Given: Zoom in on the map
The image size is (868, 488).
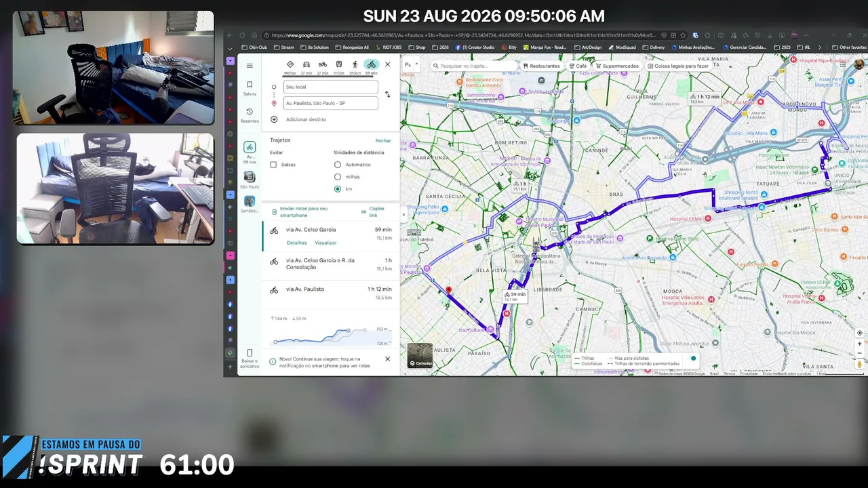Looking at the screenshot, I should pyautogui.click(x=860, y=344).
